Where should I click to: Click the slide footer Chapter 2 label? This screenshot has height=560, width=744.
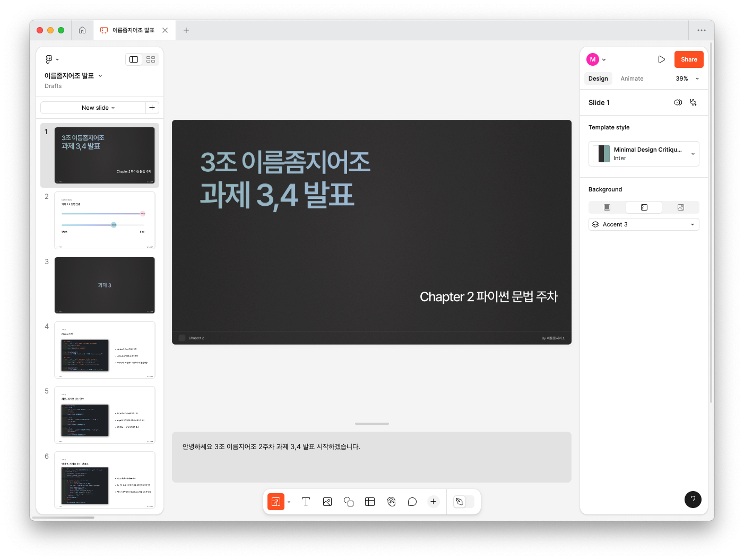tap(196, 338)
